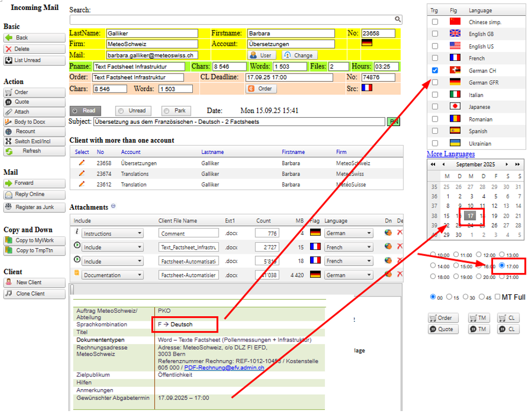This screenshot has width=532, height=416.
Task: Open French language dropdown for Text_Factsheet row
Action: coord(348,247)
